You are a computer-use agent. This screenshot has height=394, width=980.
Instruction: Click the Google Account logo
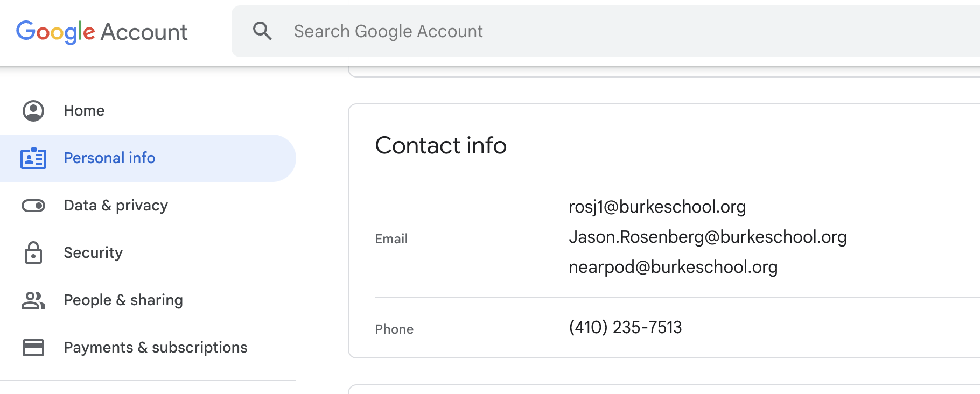tap(102, 32)
